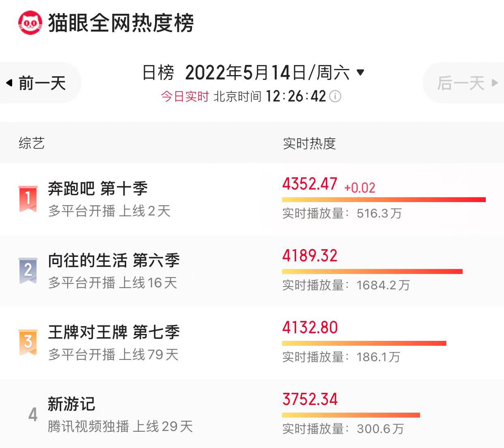Click the 今日实时 link
This screenshot has height=448, width=504.
pos(185,97)
